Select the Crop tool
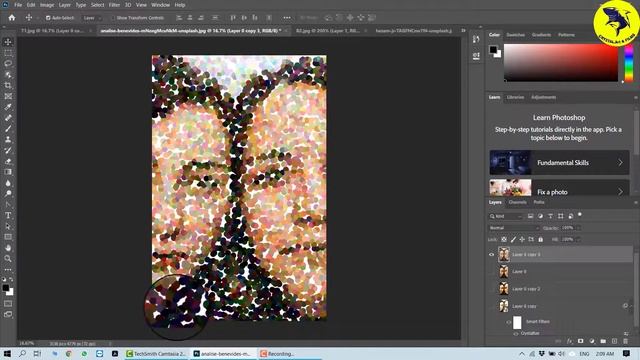 coord(8,85)
